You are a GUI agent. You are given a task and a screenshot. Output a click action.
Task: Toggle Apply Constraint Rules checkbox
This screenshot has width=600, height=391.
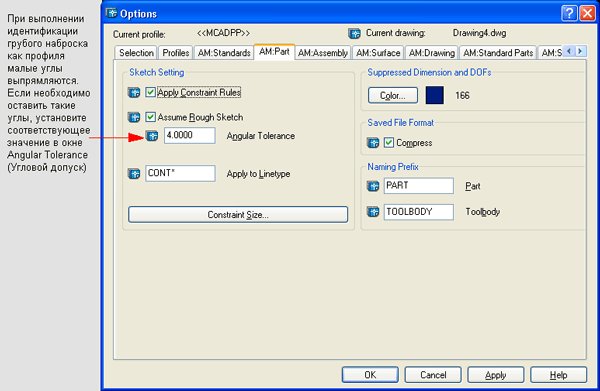pos(150,92)
